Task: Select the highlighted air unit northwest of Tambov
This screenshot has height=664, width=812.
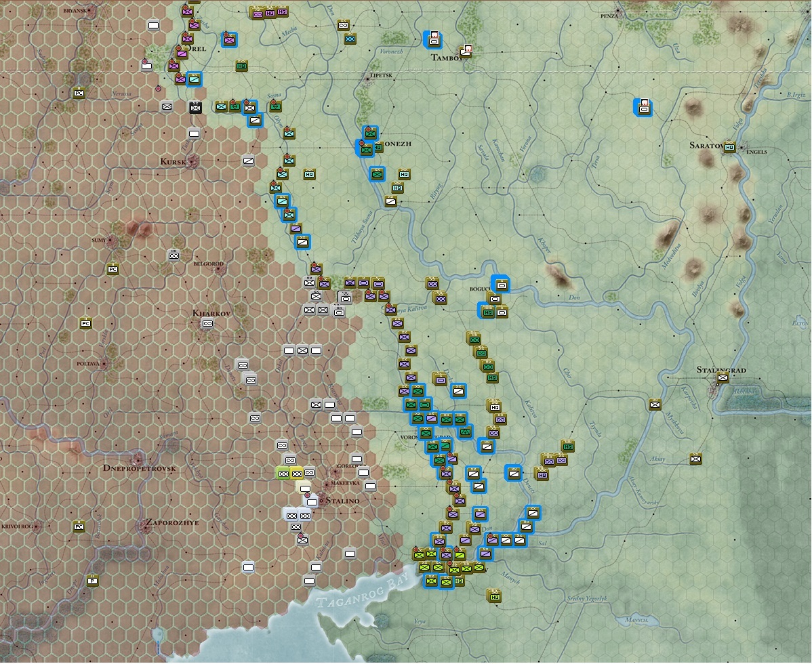Action: [433, 39]
